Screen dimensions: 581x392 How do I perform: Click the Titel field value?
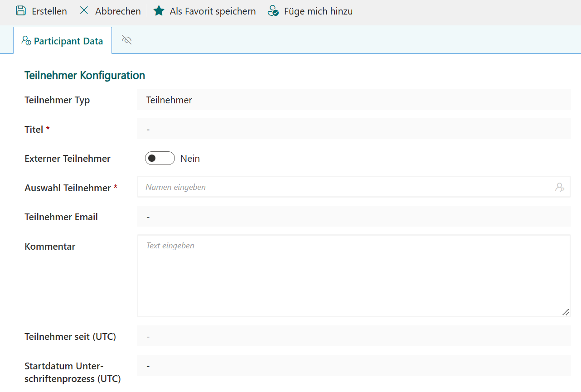pos(353,129)
